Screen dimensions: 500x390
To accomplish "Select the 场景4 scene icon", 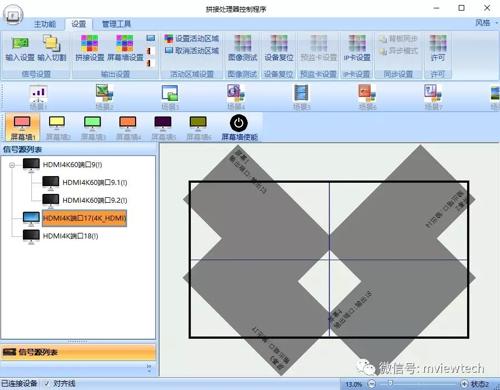I will (x=236, y=97).
